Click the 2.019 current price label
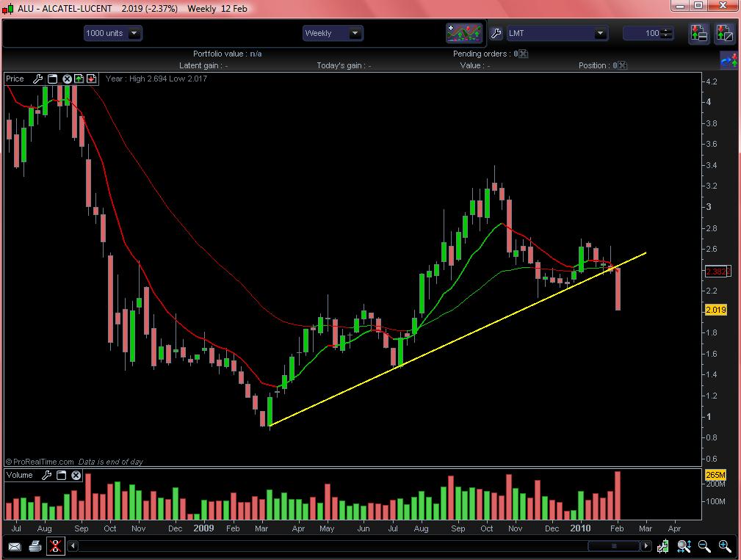741x560 pixels. click(x=715, y=310)
